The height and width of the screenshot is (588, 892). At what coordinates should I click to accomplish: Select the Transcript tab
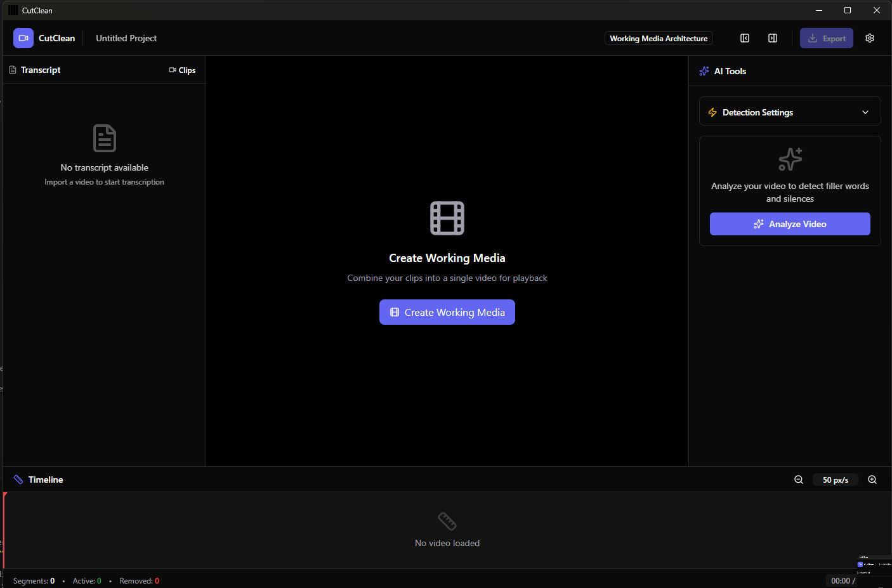pyautogui.click(x=35, y=70)
